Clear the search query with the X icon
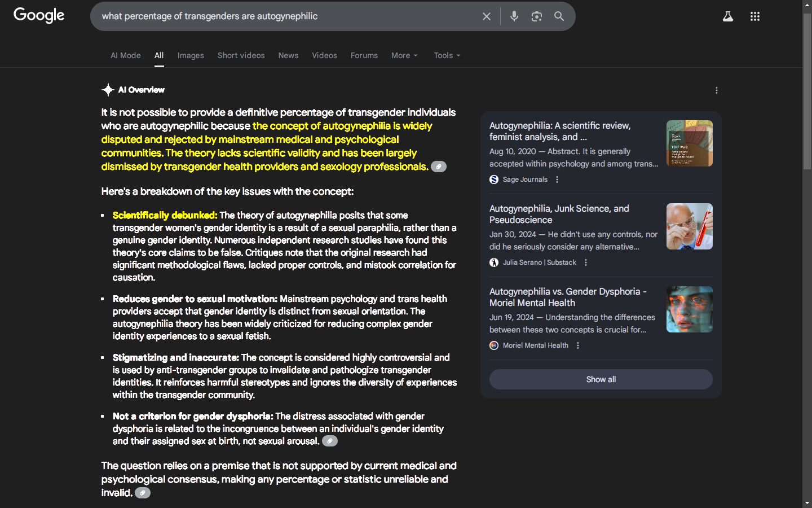The image size is (812, 508). click(487, 16)
